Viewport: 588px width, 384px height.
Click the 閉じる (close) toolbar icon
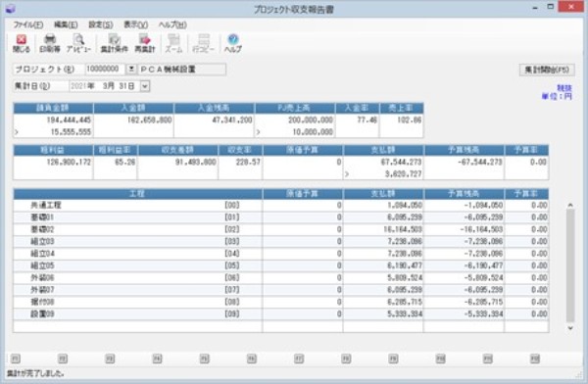21,43
